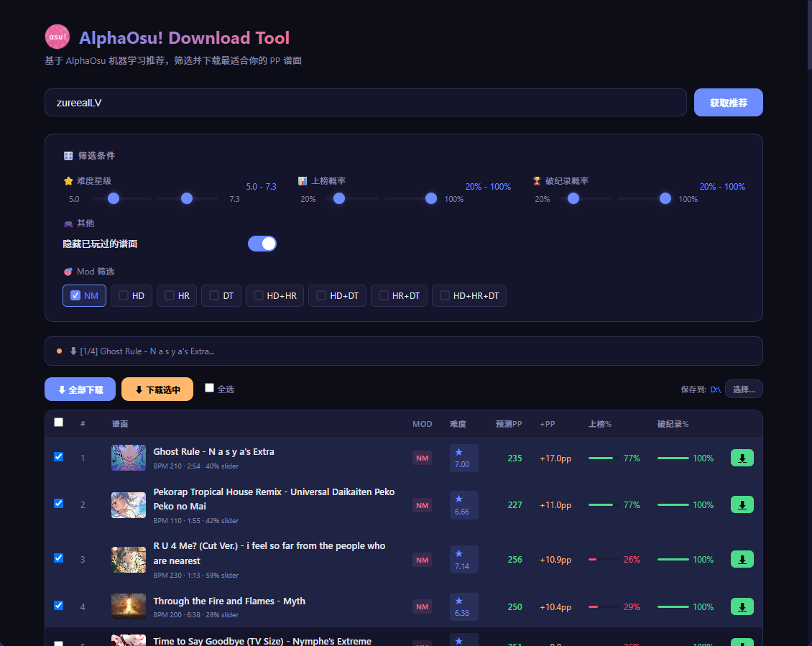Click the username input field zureealLV
Image resolution: width=812 pixels, height=646 pixels.
pyautogui.click(x=366, y=103)
